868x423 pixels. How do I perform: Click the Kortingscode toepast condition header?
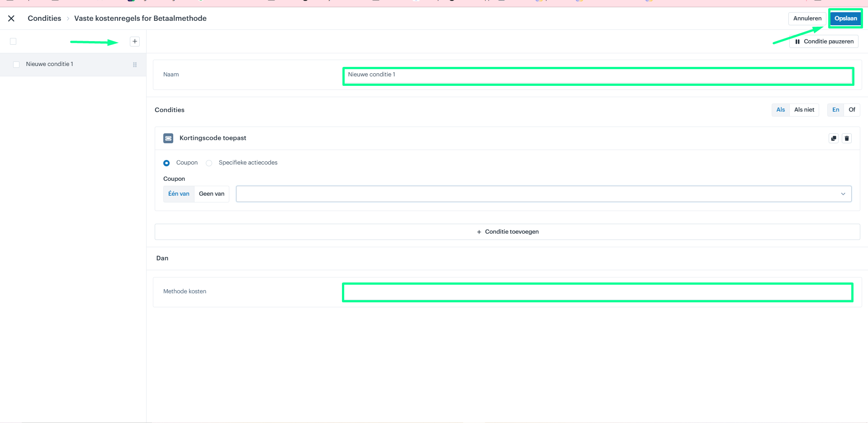pyautogui.click(x=507, y=138)
